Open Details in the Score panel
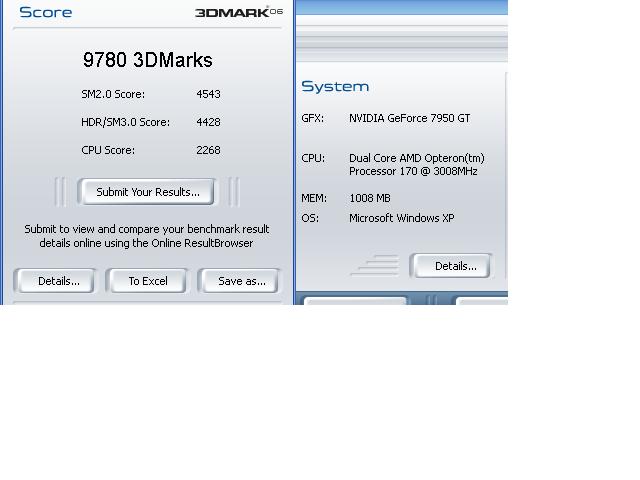This screenshot has height=480, width=640. (x=55, y=281)
